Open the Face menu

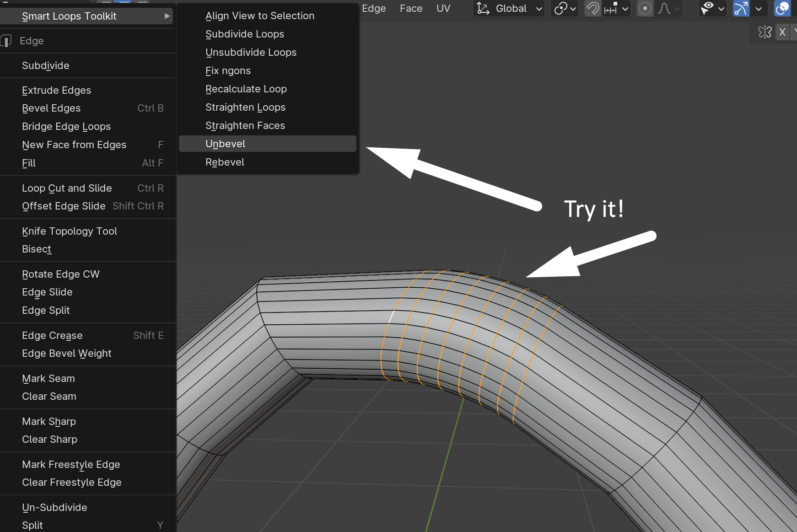411,9
